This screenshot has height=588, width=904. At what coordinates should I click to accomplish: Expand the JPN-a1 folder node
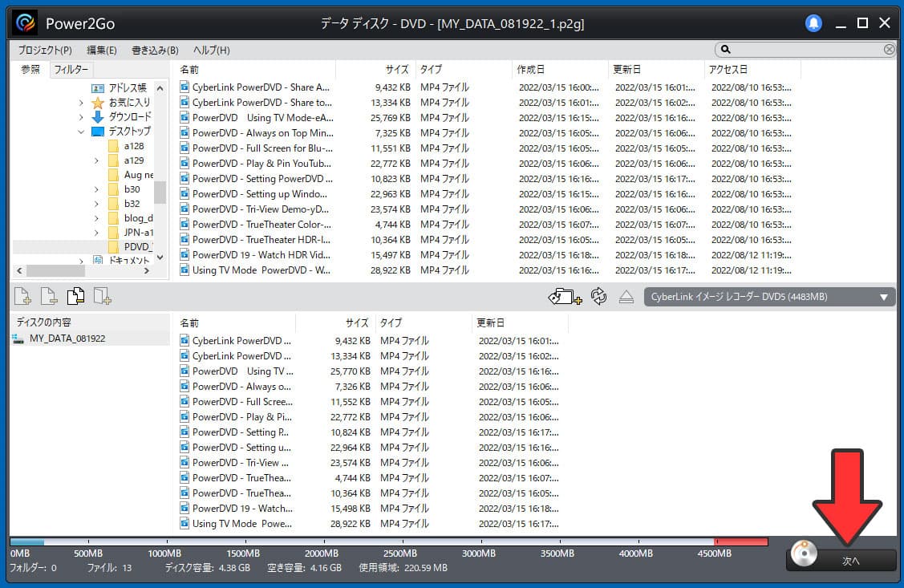[96, 233]
